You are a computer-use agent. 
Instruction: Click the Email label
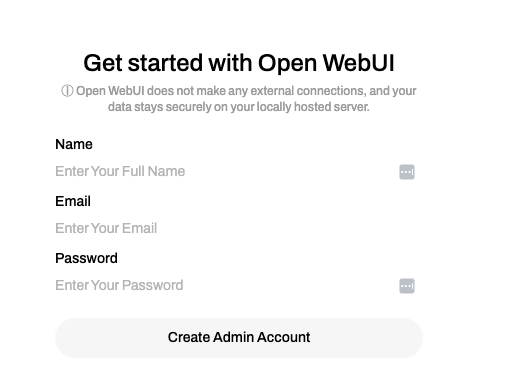(73, 201)
